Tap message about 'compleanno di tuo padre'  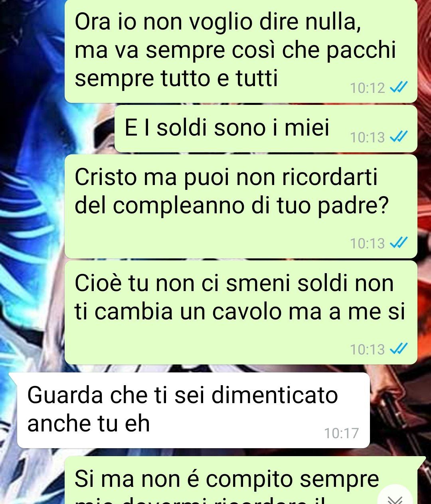241,207
